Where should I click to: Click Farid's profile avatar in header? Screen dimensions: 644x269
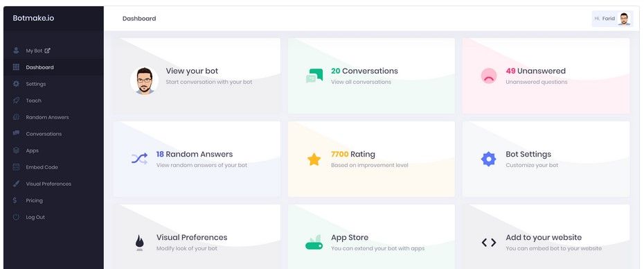(625, 19)
